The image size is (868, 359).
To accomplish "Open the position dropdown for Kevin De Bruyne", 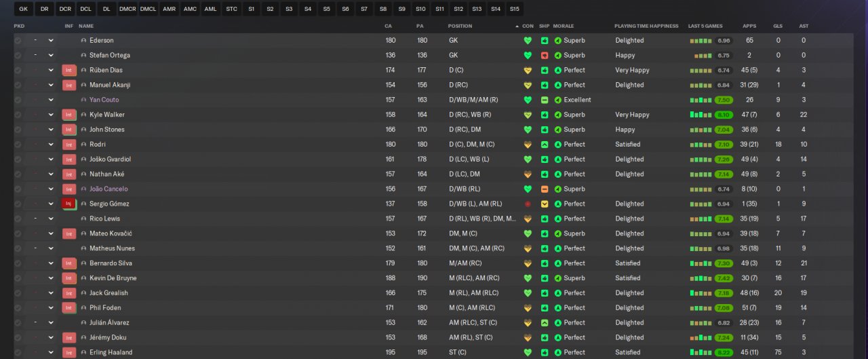I will (x=50, y=278).
